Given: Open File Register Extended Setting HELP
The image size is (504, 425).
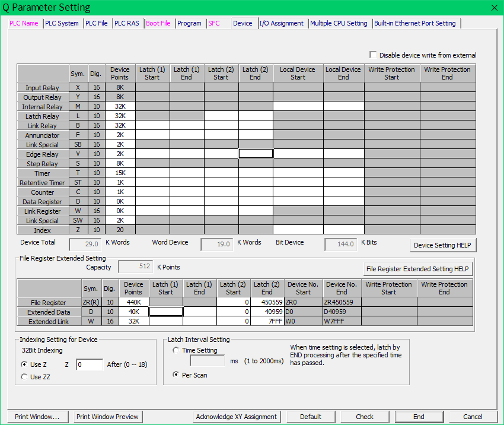Looking at the screenshot, I should (x=418, y=269).
